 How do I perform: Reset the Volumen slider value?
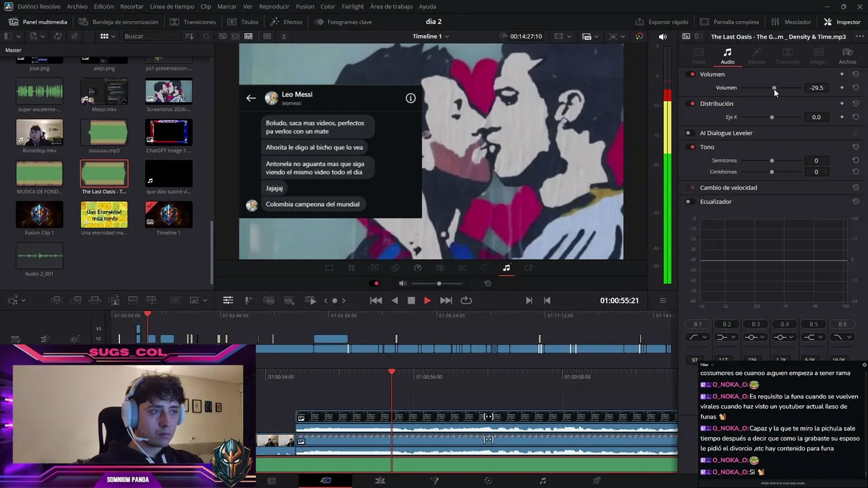[x=856, y=88]
